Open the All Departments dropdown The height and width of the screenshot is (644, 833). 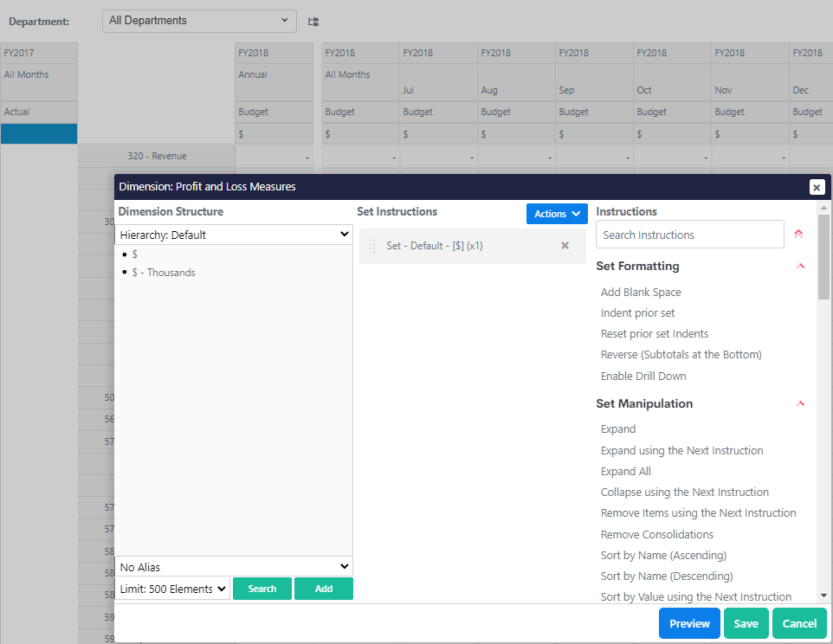[x=199, y=21]
